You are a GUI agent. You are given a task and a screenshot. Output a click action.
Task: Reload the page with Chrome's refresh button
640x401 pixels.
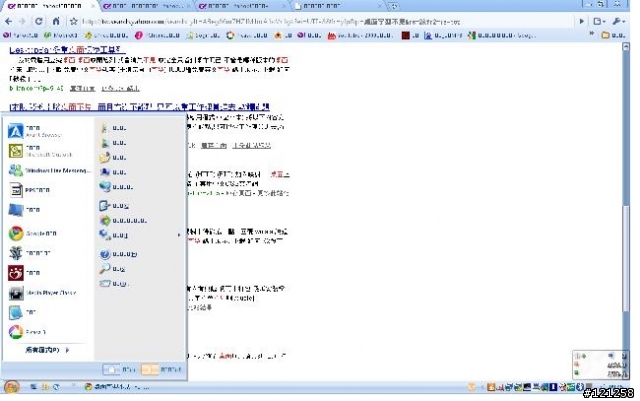click(x=39, y=21)
